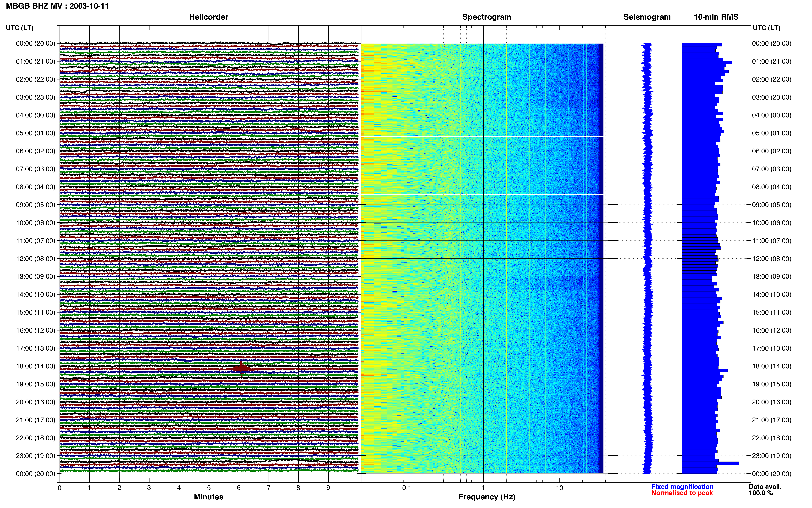The width and height of the screenshot is (812, 508).
Task: Click minute 9 tick label on helicorder axis
Action: tap(328, 488)
